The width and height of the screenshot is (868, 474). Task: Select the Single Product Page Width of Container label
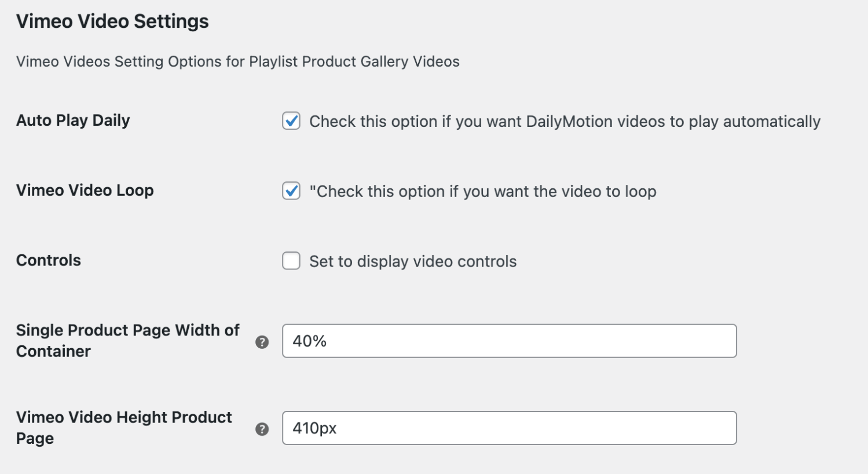[x=127, y=341]
